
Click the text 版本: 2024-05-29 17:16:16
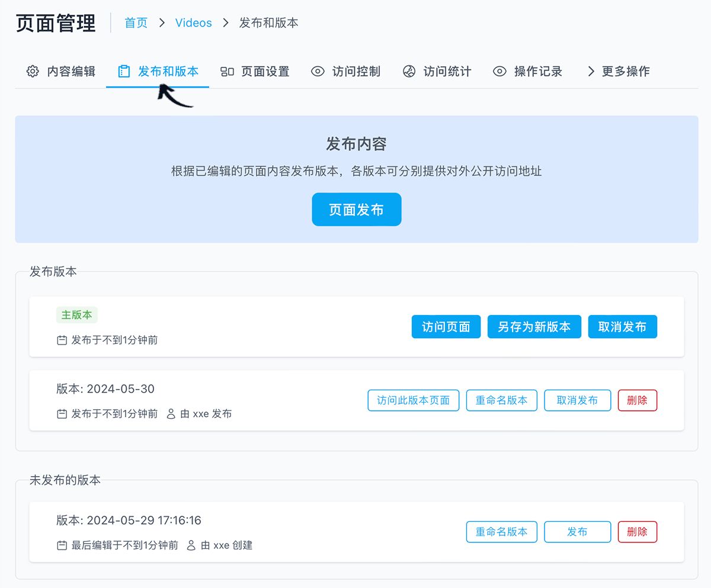pos(129,520)
